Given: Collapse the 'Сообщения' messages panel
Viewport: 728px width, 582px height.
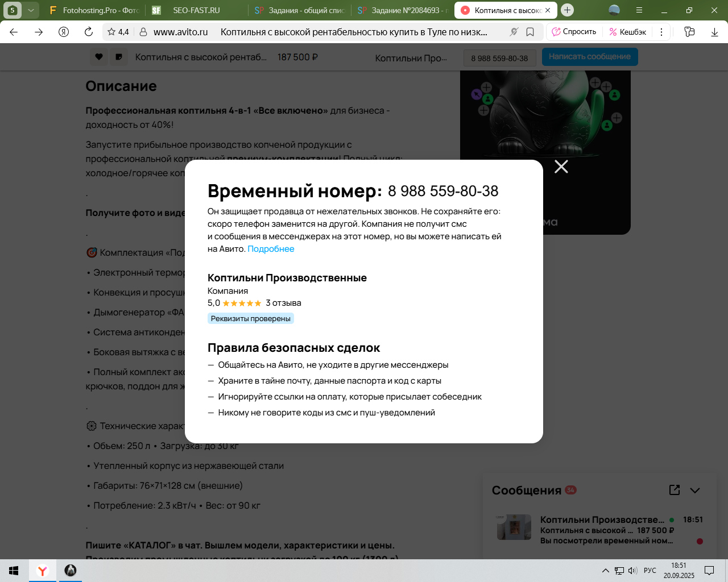Looking at the screenshot, I should coord(695,490).
